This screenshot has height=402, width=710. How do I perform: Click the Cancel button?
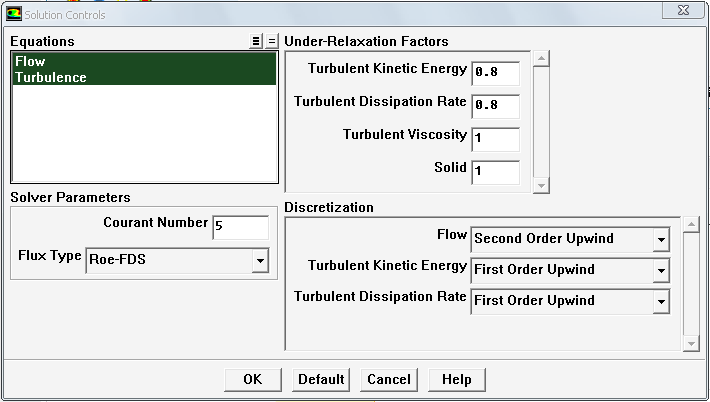tap(389, 380)
